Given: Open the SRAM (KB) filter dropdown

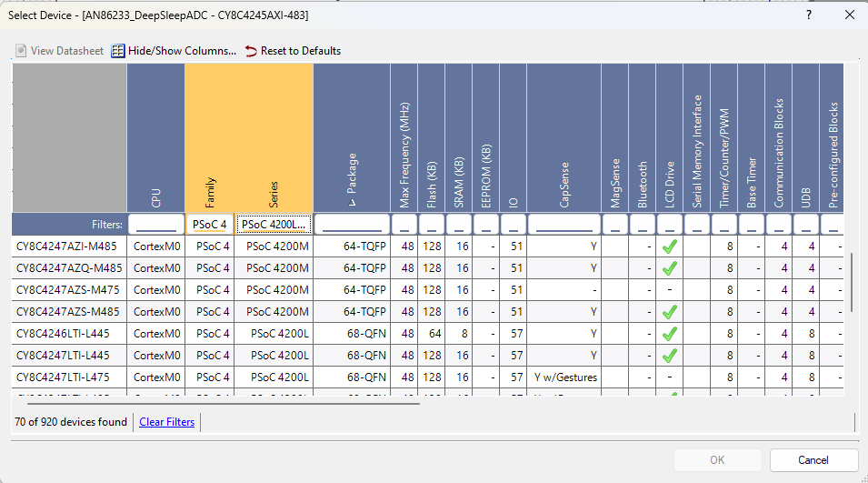Looking at the screenshot, I should pos(459,225).
